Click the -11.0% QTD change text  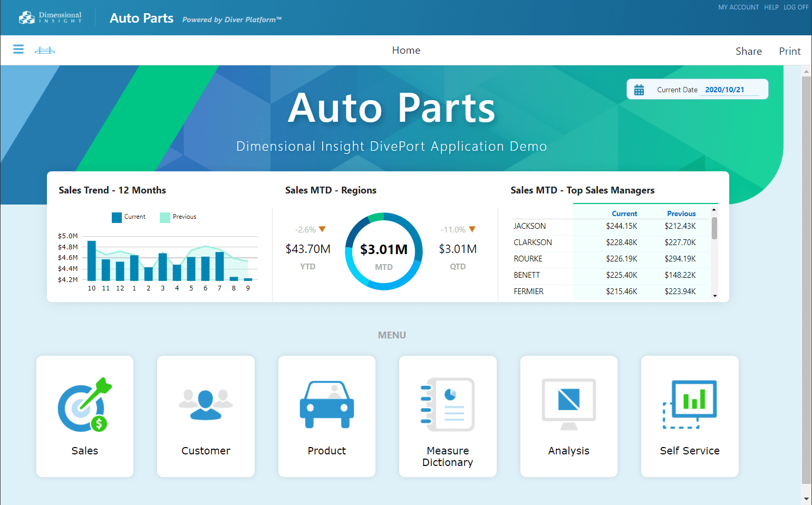click(453, 230)
